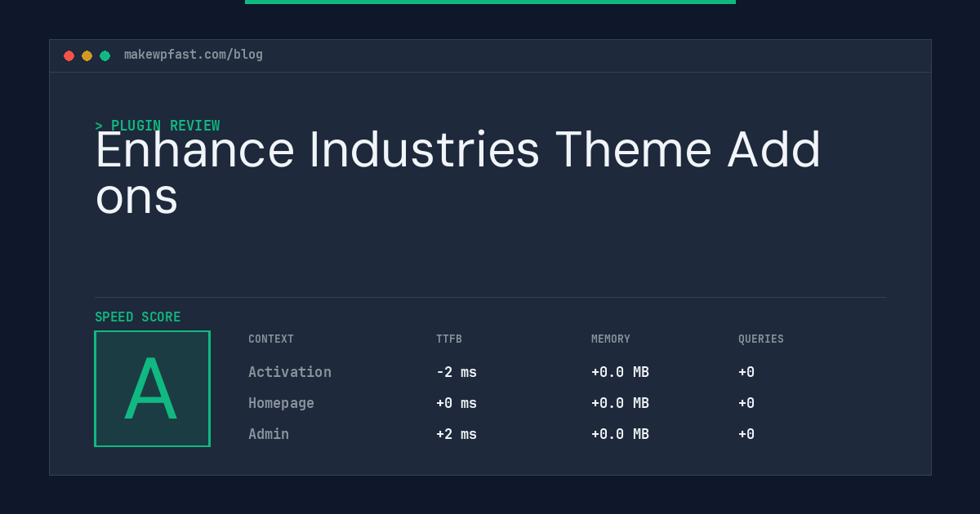The image size is (980, 514).
Task: Click the Admin queries '+0' value
Action: click(746, 434)
